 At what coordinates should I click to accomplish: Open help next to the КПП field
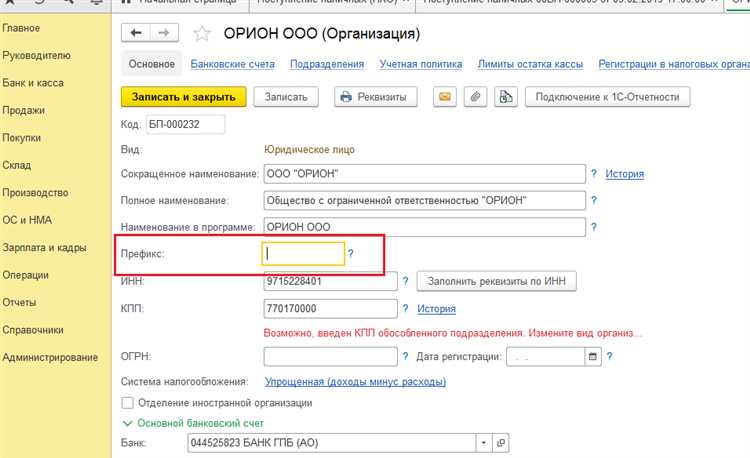(x=405, y=308)
